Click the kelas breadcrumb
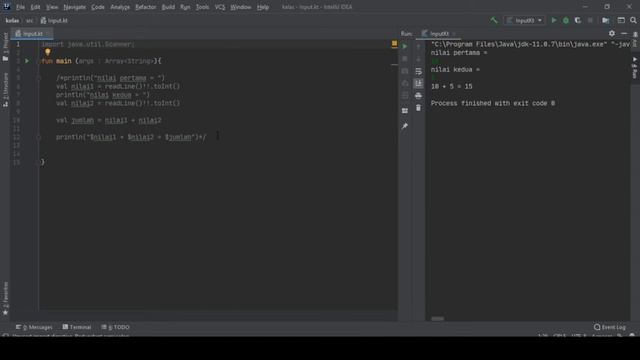Image resolution: width=640 pixels, height=360 pixels. [12, 20]
